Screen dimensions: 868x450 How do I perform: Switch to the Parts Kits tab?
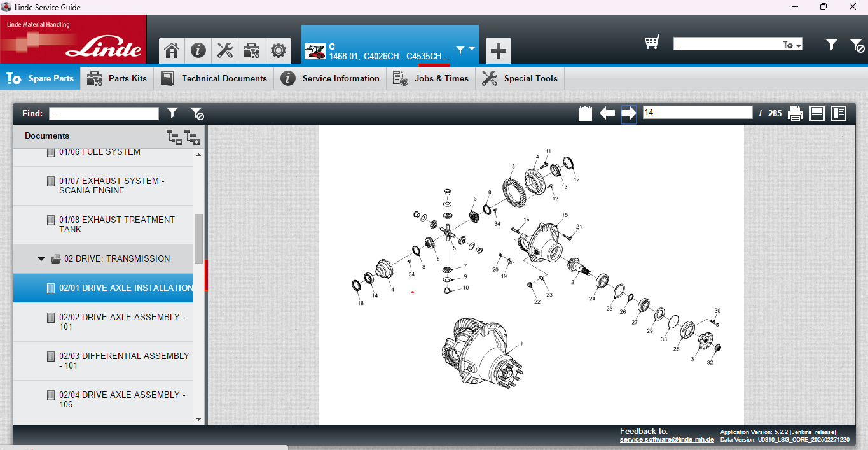tap(117, 78)
